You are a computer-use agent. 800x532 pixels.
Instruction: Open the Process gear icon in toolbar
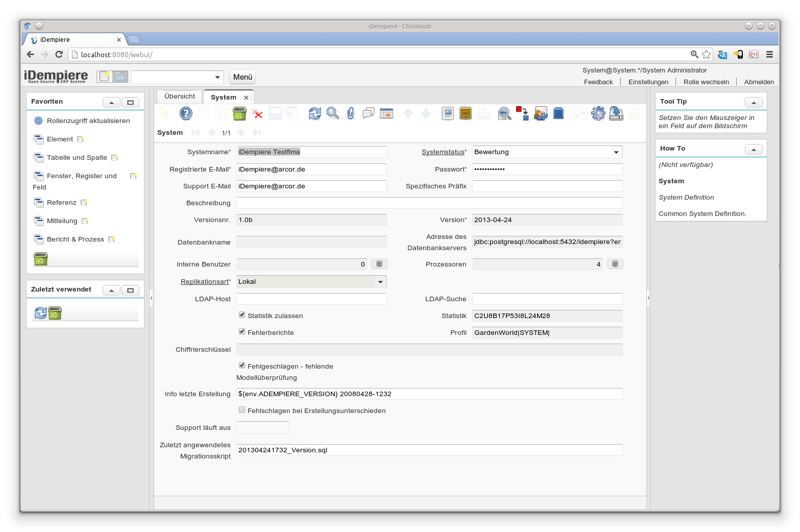(x=598, y=113)
